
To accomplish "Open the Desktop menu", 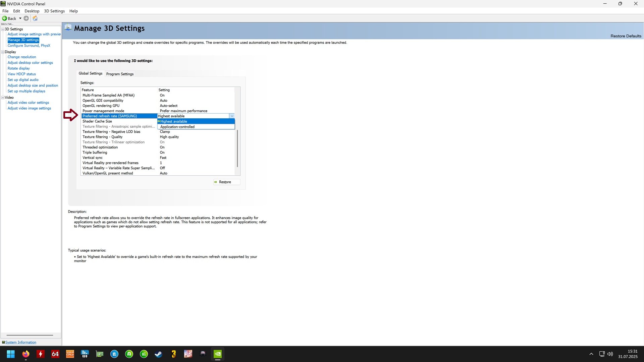I will (x=32, y=11).
